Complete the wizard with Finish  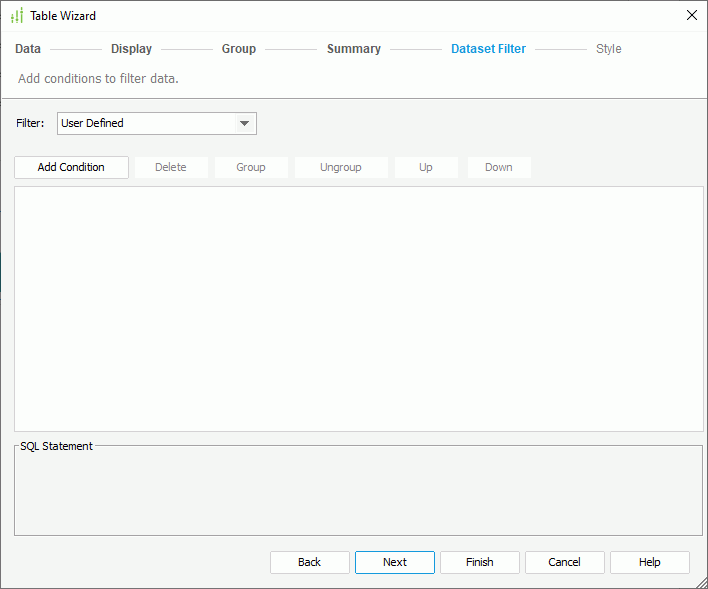(479, 562)
